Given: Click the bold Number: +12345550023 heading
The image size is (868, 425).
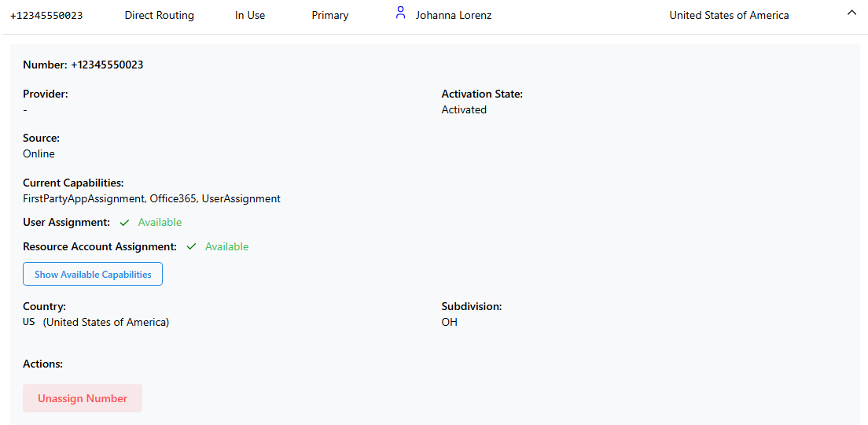Looking at the screenshot, I should pos(83,65).
